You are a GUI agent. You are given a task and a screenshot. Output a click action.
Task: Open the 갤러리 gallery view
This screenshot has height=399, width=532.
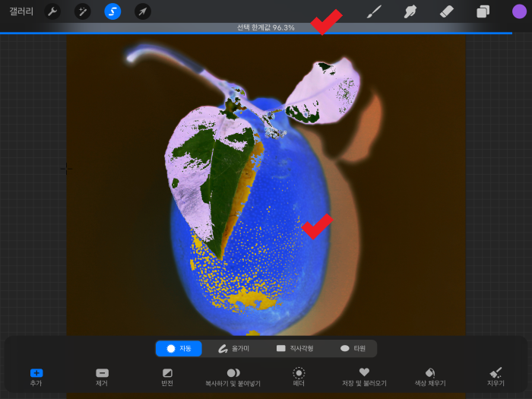click(21, 11)
